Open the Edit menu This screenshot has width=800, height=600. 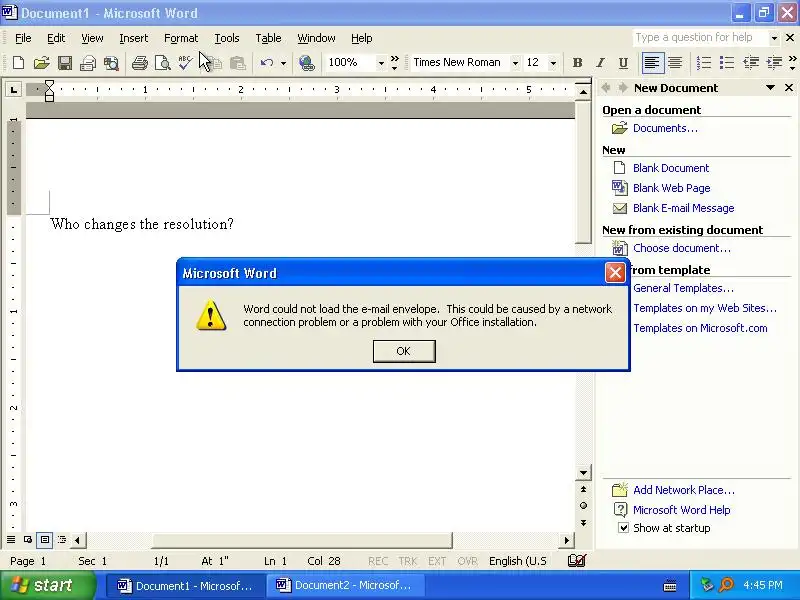[56, 38]
